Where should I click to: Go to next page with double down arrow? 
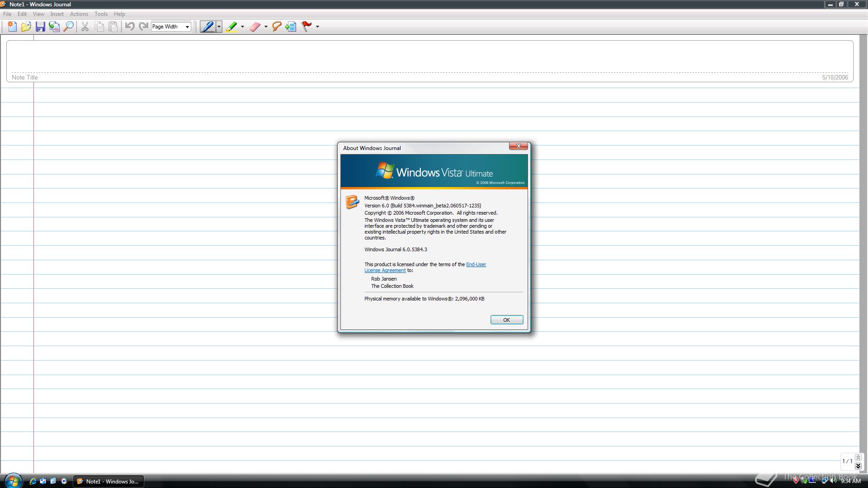pyautogui.click(x=858, y=466)
